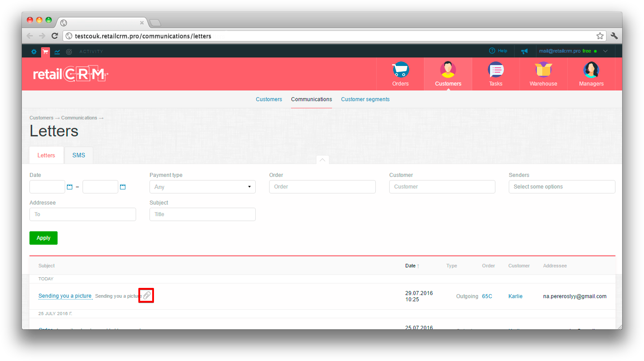
Task: Open order 65C link
Action: [487, 296]
